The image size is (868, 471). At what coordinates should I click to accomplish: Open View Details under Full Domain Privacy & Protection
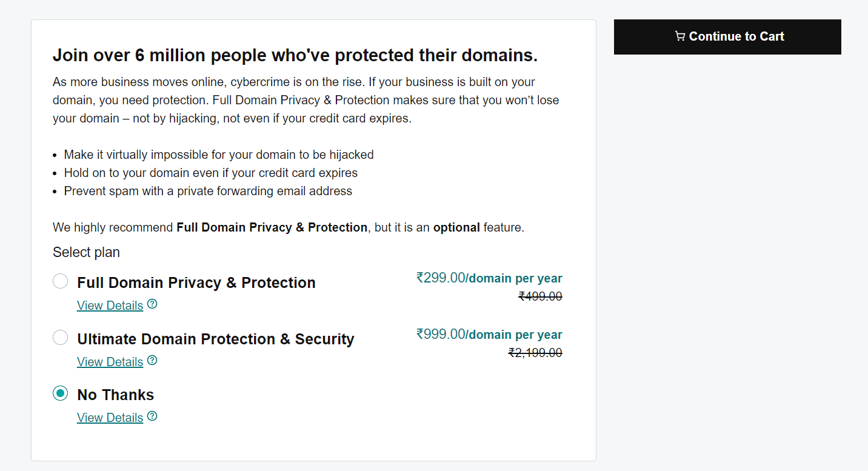110,306
